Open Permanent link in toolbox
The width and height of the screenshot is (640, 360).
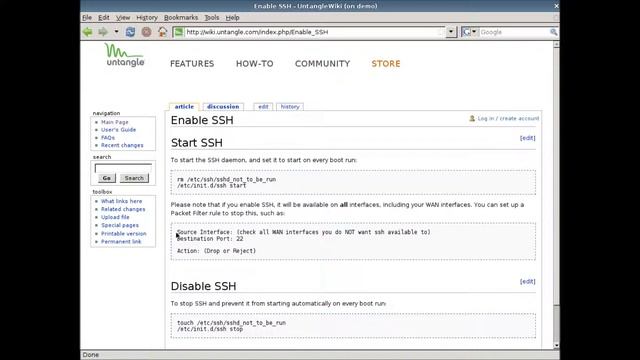pos(121,242)
